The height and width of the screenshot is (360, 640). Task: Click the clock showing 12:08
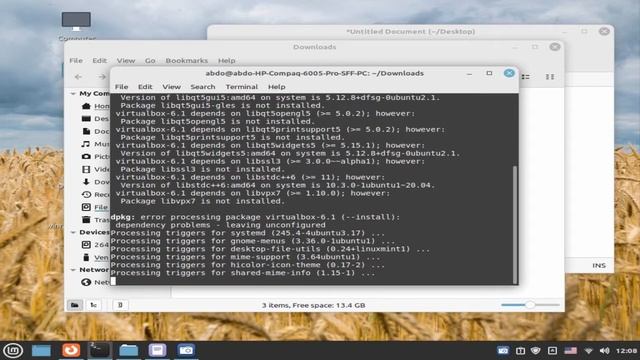pyautogui.click(x=627, y=351)
